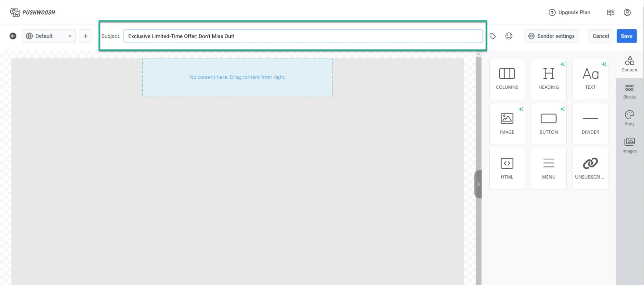Collapse the right side panel

478,184
